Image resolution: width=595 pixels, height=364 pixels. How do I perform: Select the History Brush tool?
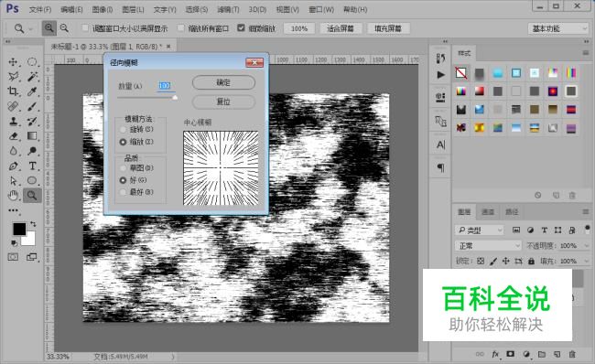coord(32,121)
